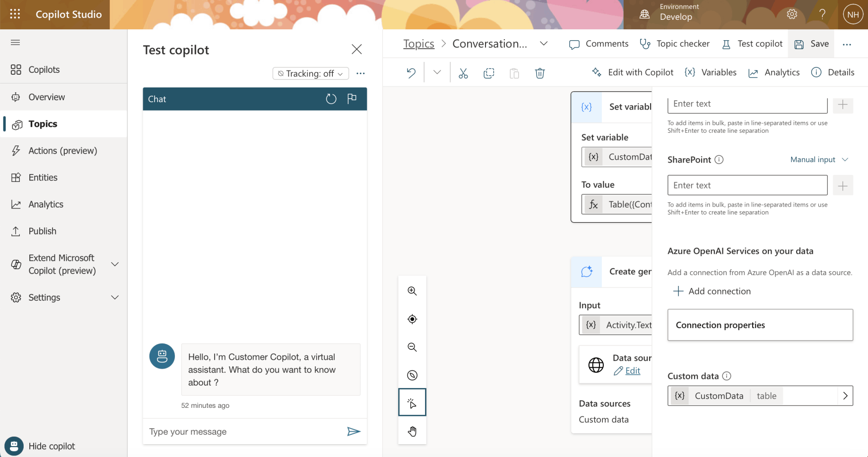Open Actions (preview) in the sidebar
This screenshot has width=868, height=457.
tap(64, 151)
